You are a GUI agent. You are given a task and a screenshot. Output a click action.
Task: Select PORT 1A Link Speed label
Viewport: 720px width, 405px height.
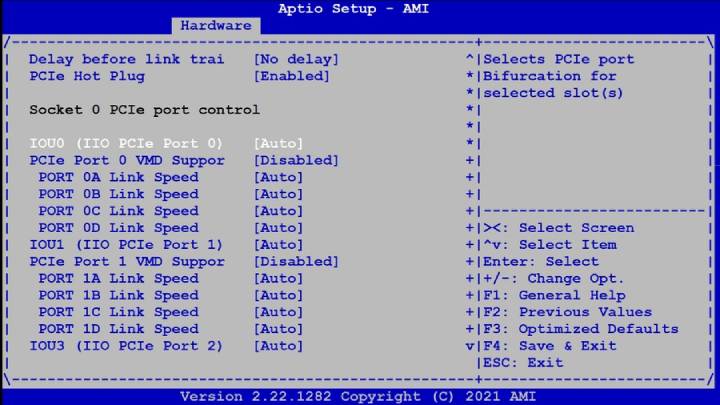[118, 278]
